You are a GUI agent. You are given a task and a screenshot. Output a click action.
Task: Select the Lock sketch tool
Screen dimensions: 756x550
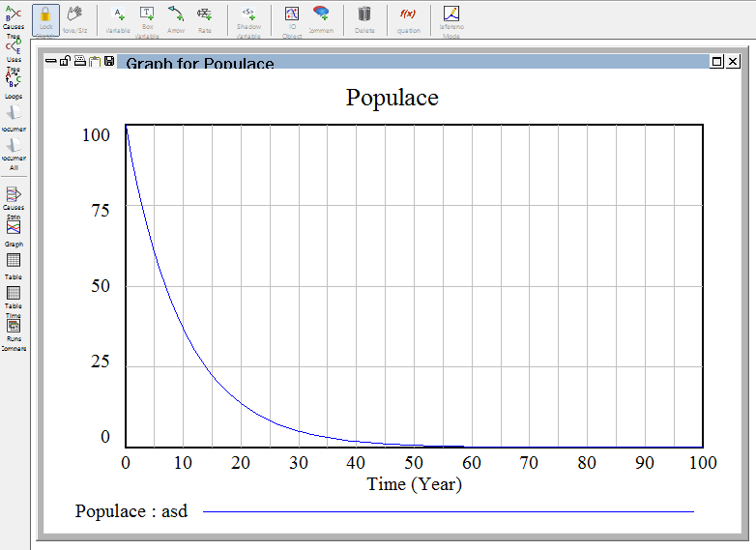[x=45, y=18]
